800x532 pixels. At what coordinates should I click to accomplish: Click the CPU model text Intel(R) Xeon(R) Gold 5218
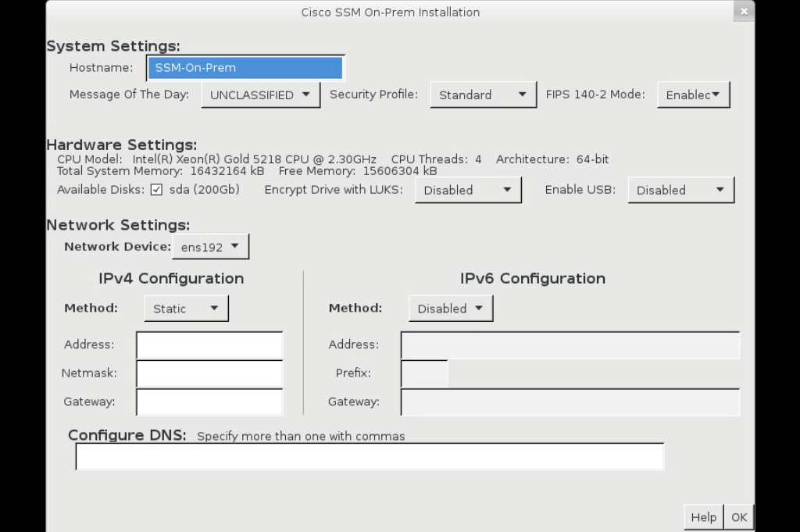(x=207, y=159)
